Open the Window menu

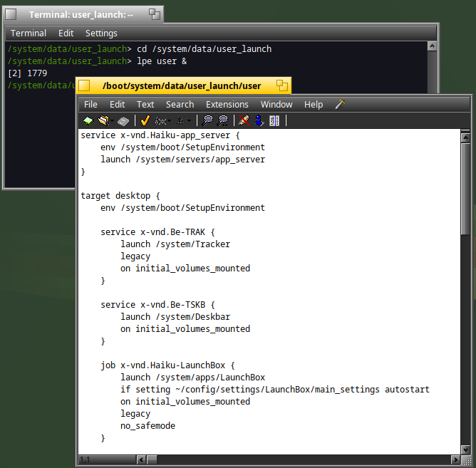[276, 105]
